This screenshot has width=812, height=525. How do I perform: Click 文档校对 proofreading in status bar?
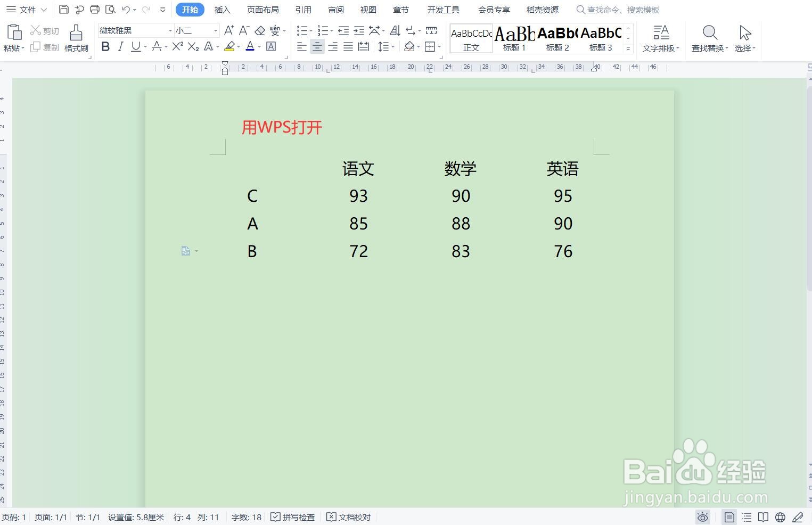click(x=348, y=517)
